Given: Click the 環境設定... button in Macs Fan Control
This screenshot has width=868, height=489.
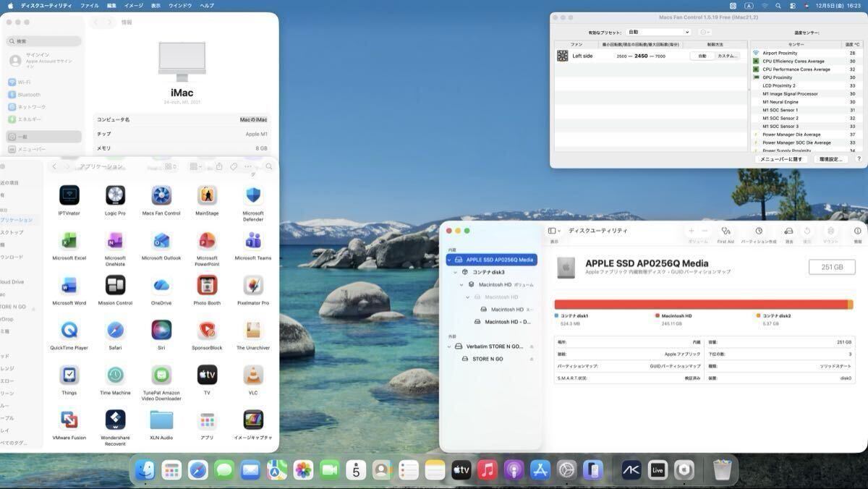Looking at the screenshot, I should [x=830, y=159].
